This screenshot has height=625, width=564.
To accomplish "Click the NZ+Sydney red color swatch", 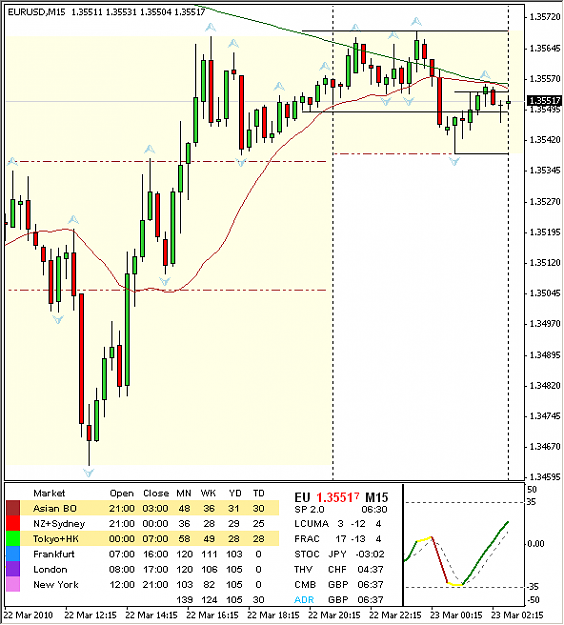I will 13,523.
